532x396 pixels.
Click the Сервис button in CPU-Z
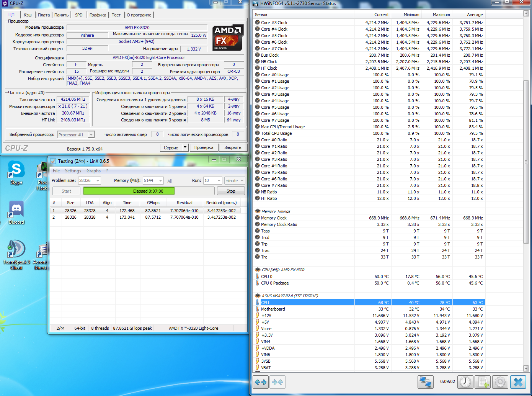coord(171,147)
